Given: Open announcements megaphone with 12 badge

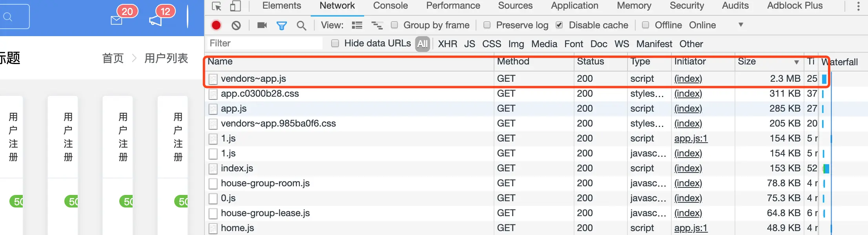Looking at the screenshot, I should [161, 16].
